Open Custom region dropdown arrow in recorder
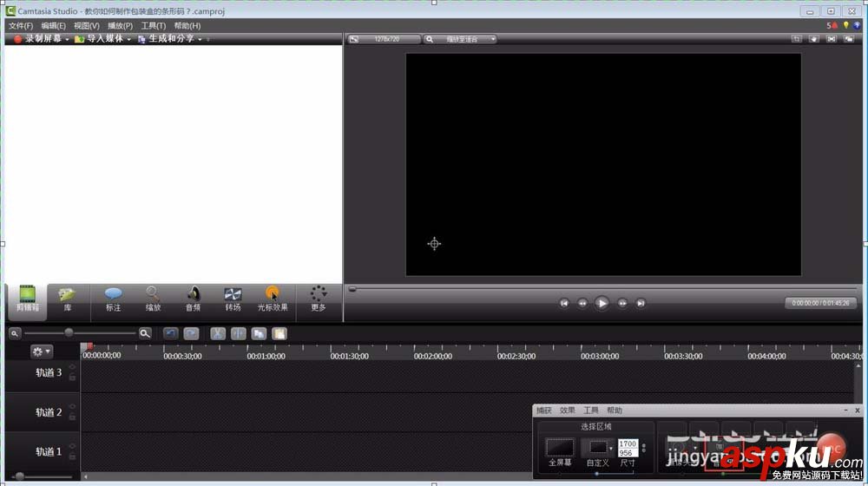 pyautogui.click(x=610, y=449)
